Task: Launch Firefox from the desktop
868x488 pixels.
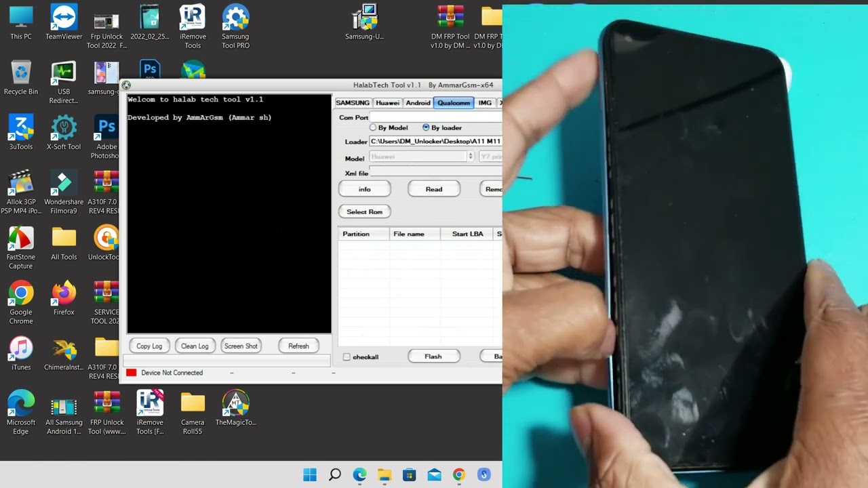Action: point(64,299)
